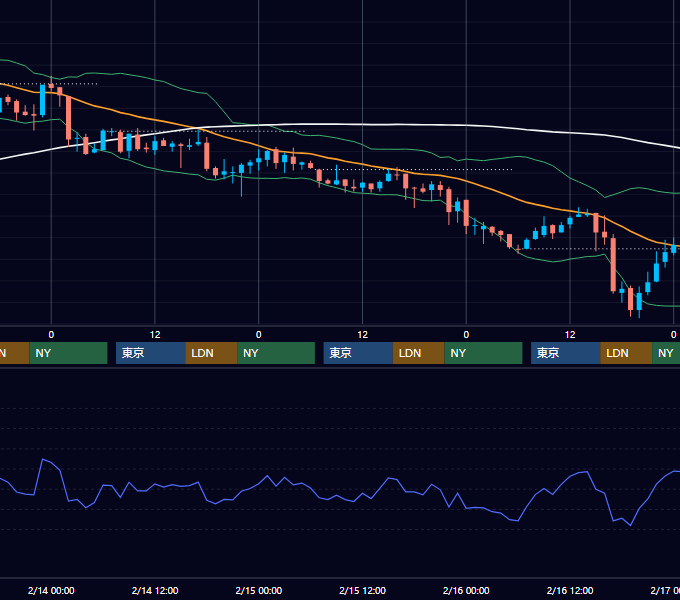Image resolution: width=680 pixels, height=600 pixels.
Task: Select the NY session block near 2/17
Action: coord(666,353)
